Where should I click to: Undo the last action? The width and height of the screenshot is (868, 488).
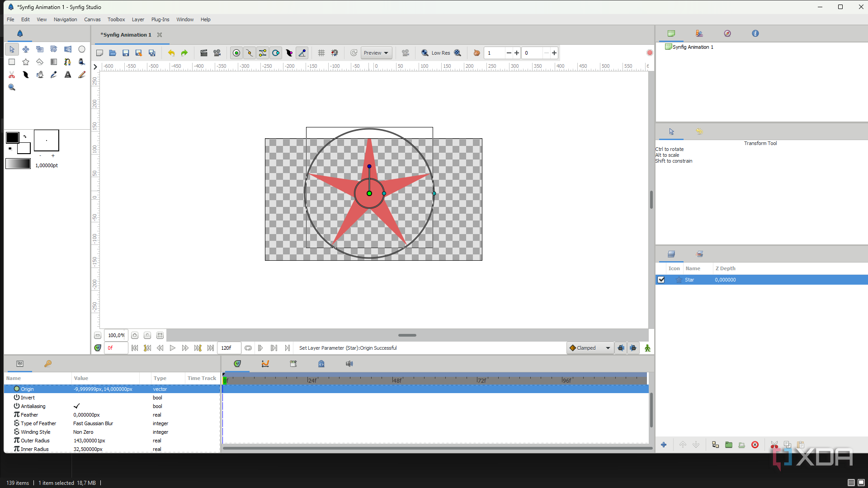(171, 53)
